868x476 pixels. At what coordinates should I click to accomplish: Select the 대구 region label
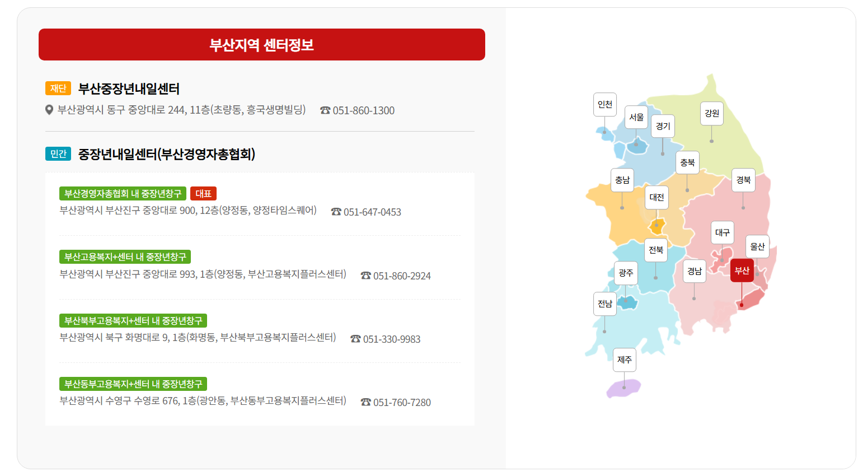tap(722, 233)
